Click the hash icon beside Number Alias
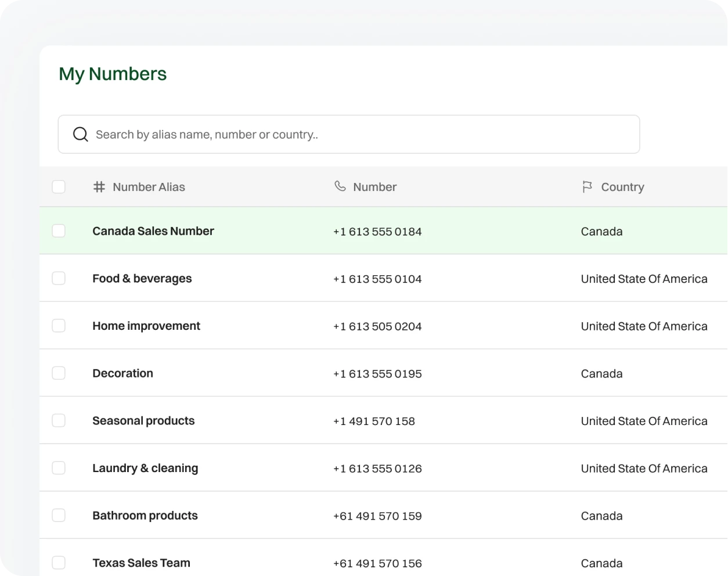The image size is (728, 576). (x=99, y=187)
